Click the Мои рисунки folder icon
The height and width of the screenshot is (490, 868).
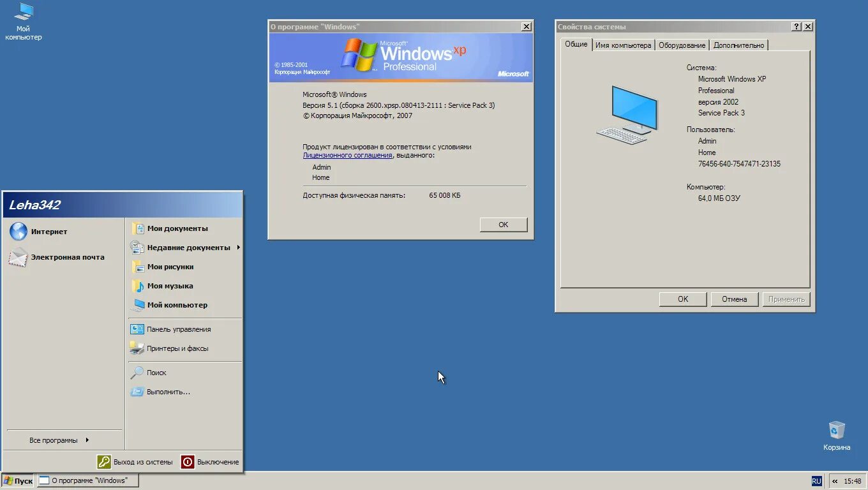(x=137, y=267)
